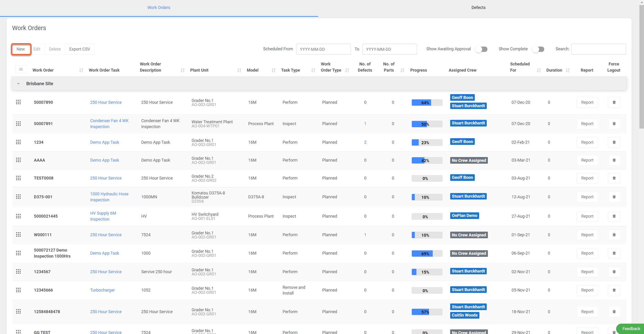Sort by Work Order column arrows

(x=81, y=70)
